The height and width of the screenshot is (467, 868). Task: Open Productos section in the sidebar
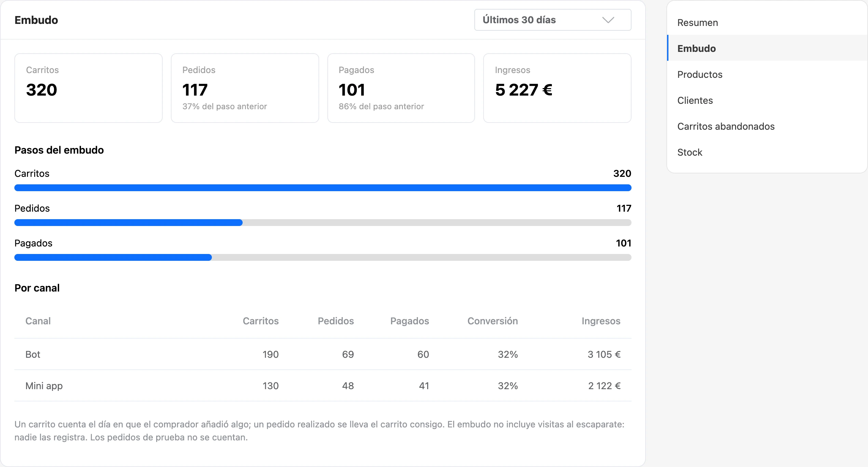coord(767,74)
